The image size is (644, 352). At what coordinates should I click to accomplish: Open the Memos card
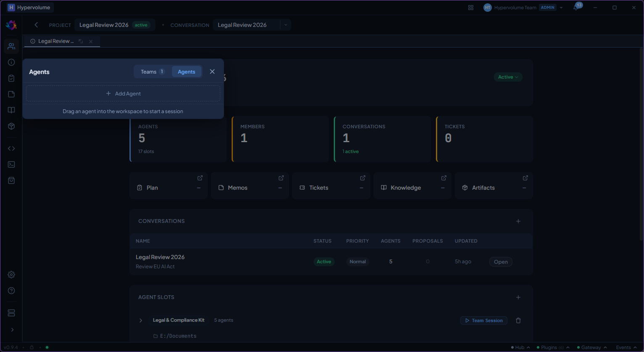point(250,185)
